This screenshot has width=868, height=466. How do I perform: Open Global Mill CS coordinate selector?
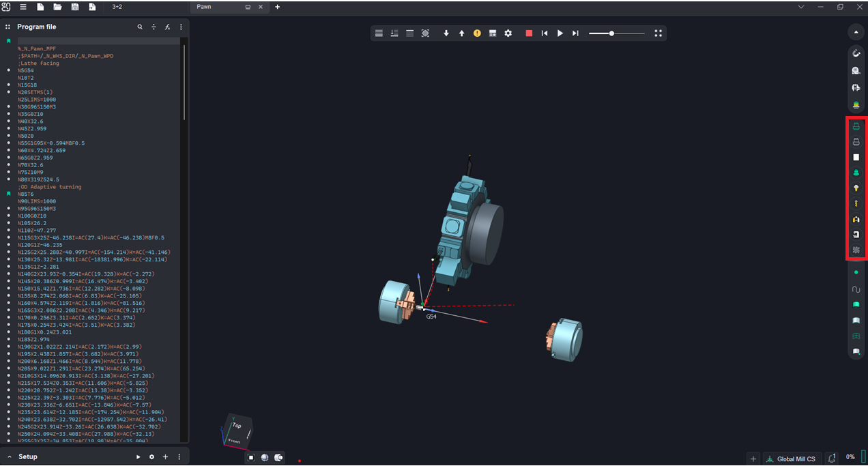(x=792, y=458)
